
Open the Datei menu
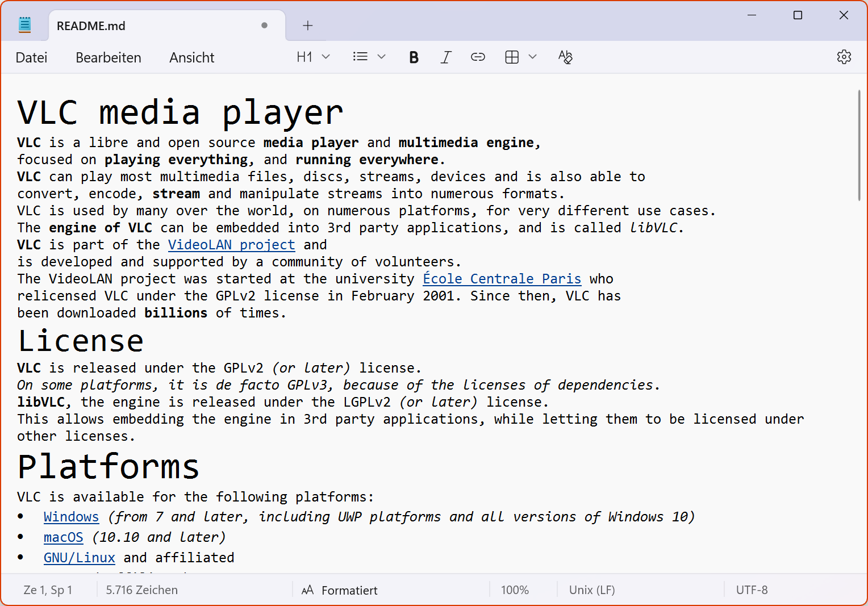click(32, 57)
